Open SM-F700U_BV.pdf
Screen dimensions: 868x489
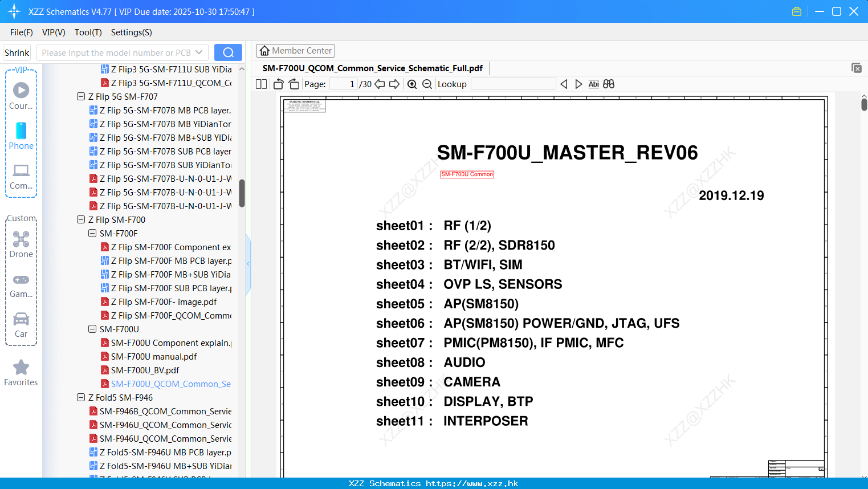140,370
